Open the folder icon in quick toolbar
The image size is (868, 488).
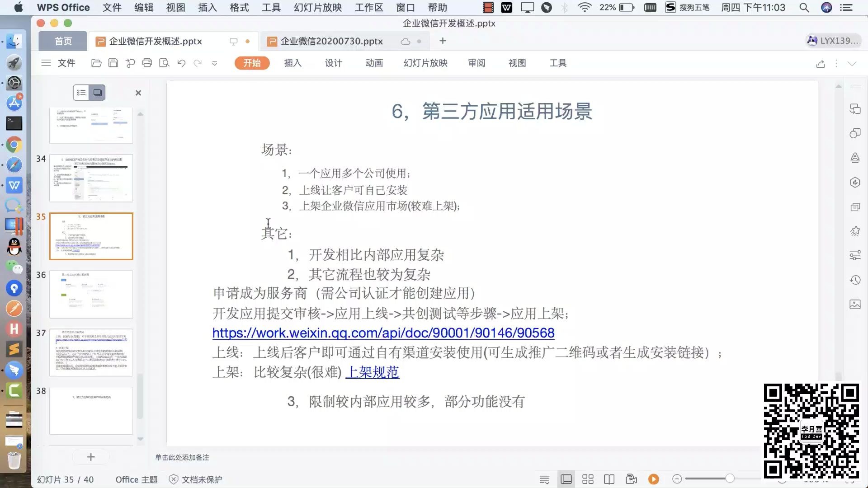click(96, 63)
